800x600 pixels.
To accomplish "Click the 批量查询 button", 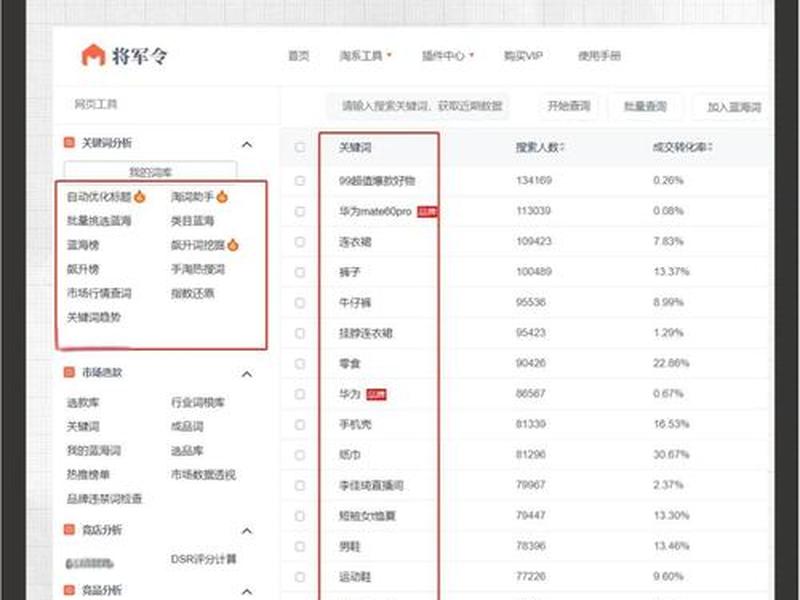I will [x=645, y=106].
